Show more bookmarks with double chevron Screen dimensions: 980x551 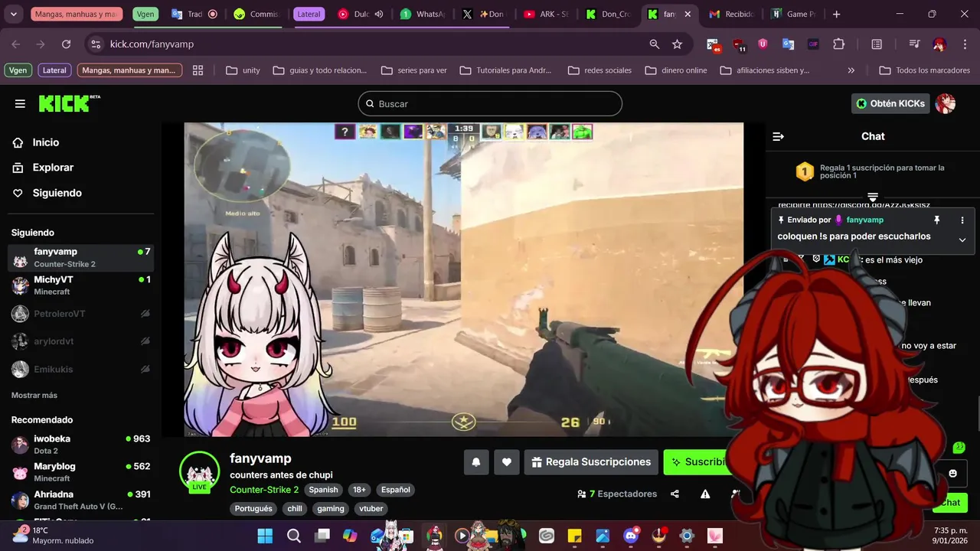point(851,70)
